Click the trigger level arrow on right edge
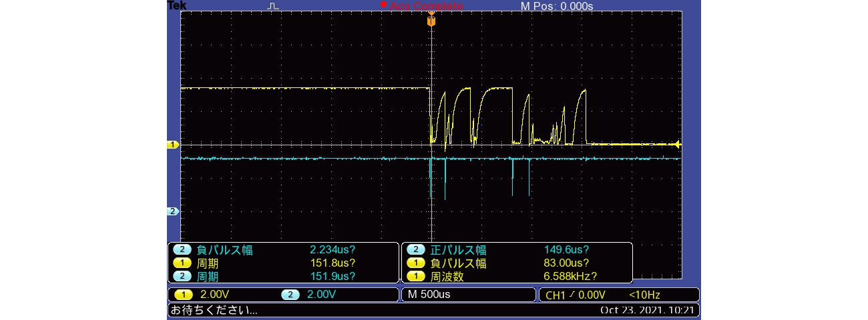This screenshot has width=868, height=320. coord(677,145)
